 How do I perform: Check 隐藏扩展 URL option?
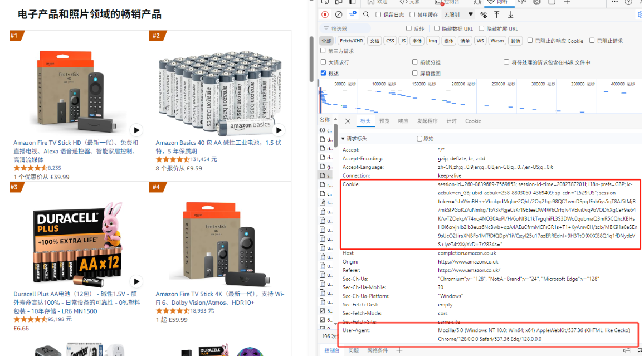(x=481, y=28)
